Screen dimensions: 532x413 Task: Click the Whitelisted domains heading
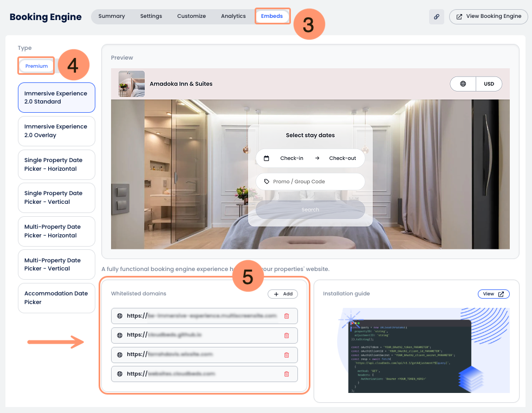[x=139, y=294]
